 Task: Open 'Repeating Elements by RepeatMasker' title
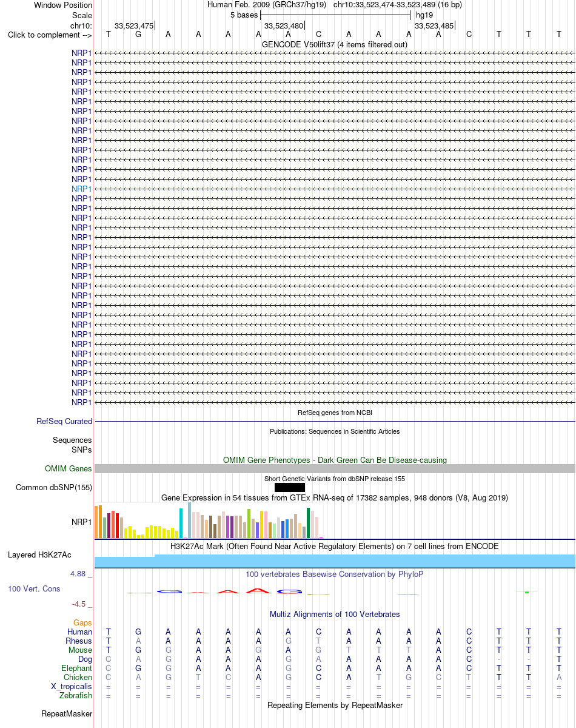click(x=335, y=705)
